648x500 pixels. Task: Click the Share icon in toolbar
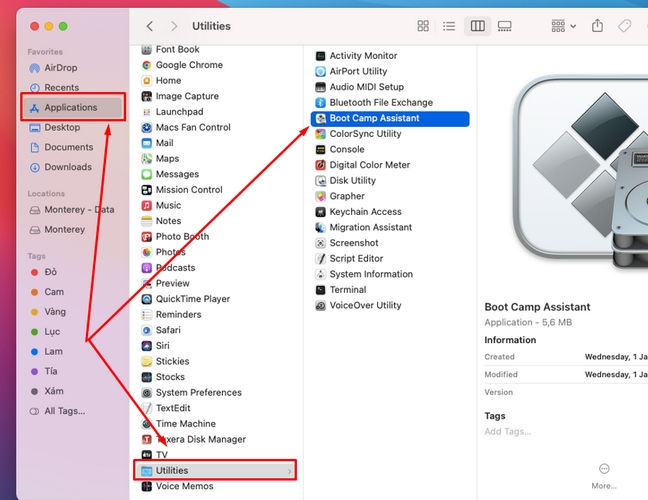point(598,26)
